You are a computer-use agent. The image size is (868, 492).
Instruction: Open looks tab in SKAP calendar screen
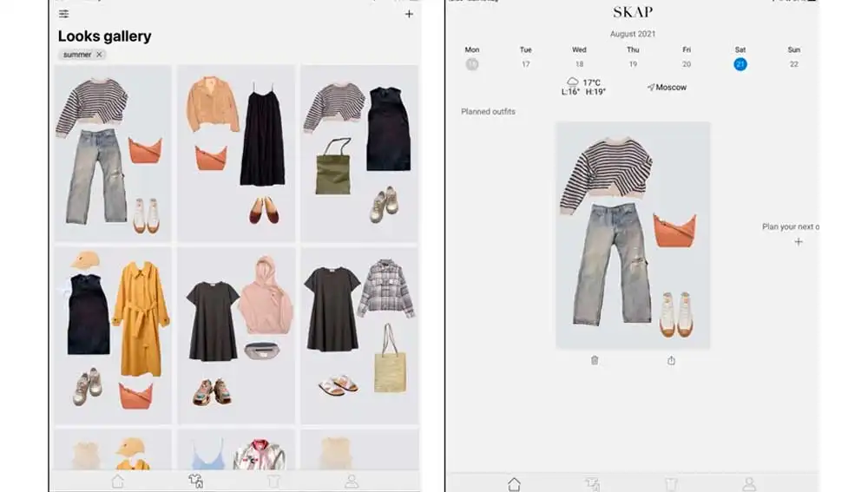pyautogui.click(x=592, y=484)
